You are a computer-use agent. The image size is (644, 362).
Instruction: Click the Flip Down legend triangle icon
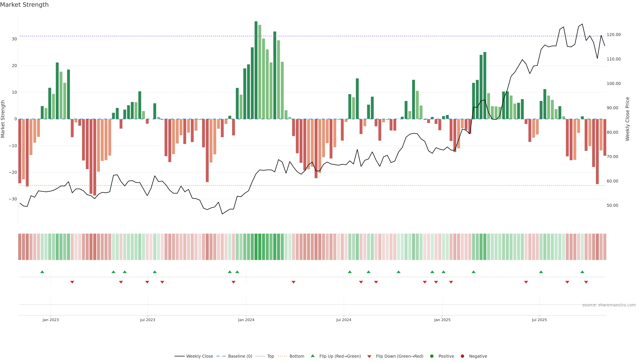pyautogui.click(x=369, y=356)
